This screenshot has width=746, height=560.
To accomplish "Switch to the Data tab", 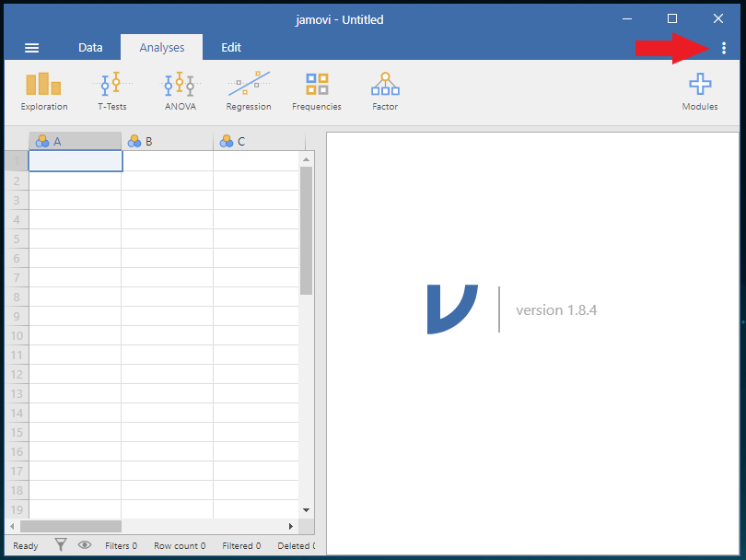I will point(90,48).
